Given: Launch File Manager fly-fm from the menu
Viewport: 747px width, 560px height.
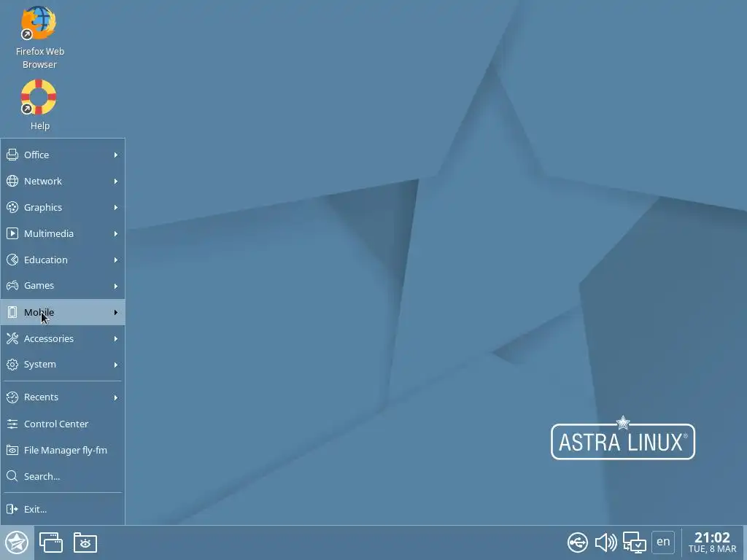Looking at the screenshot, I should tap(63, 450).
